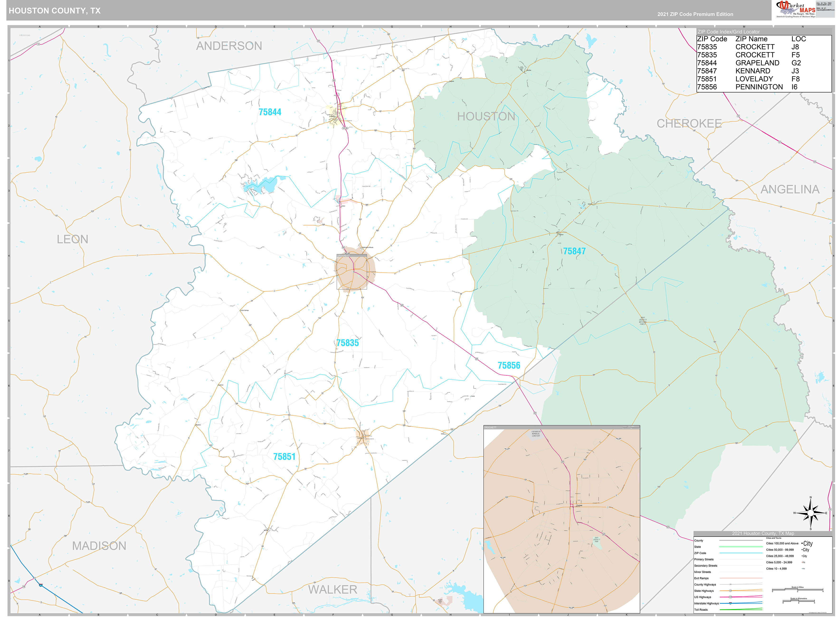Click the blue Interstate Highways line sample
840x617 pixels.
pos(740,603)
